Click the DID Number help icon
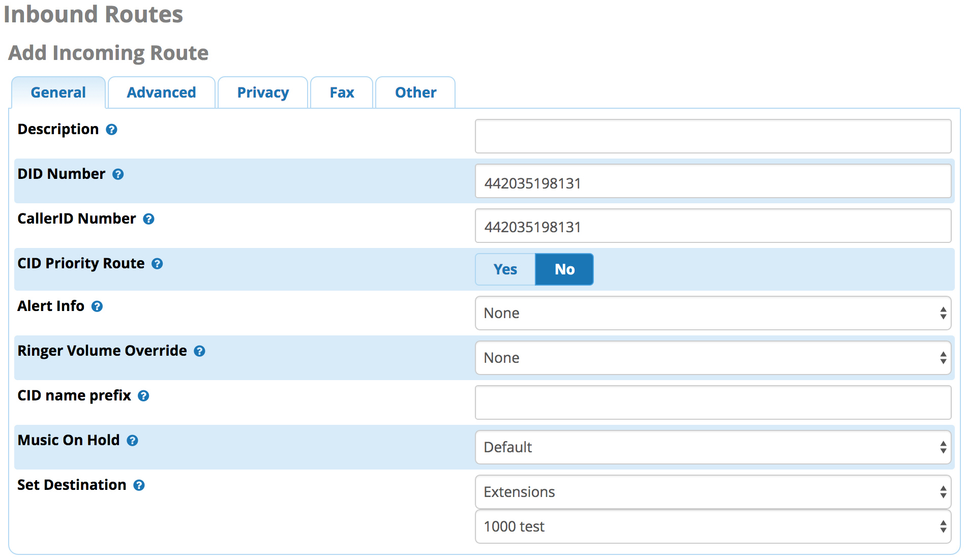966x560 pixels. tap(118, 174)
